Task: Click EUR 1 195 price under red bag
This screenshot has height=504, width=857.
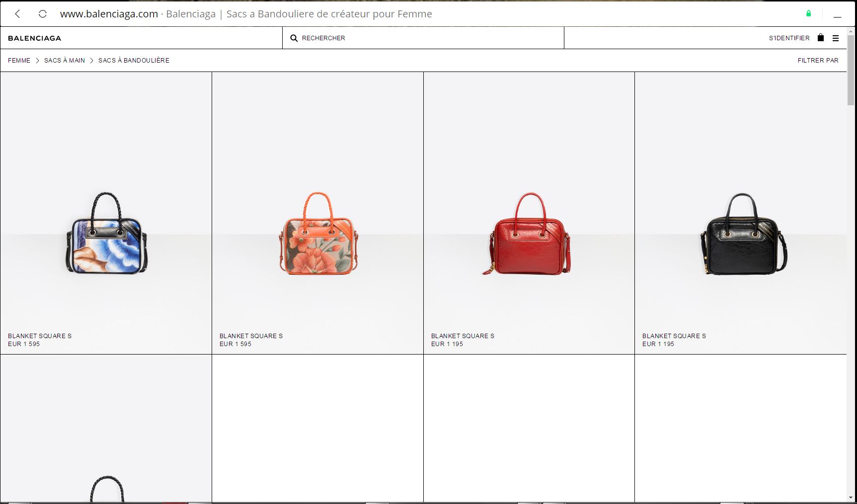Action: tap(447, 344)
